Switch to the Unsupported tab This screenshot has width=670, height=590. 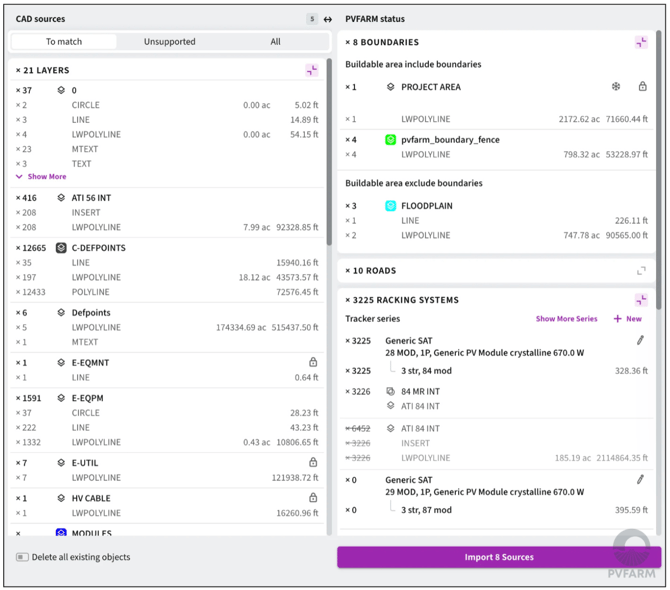click(170, 41)
